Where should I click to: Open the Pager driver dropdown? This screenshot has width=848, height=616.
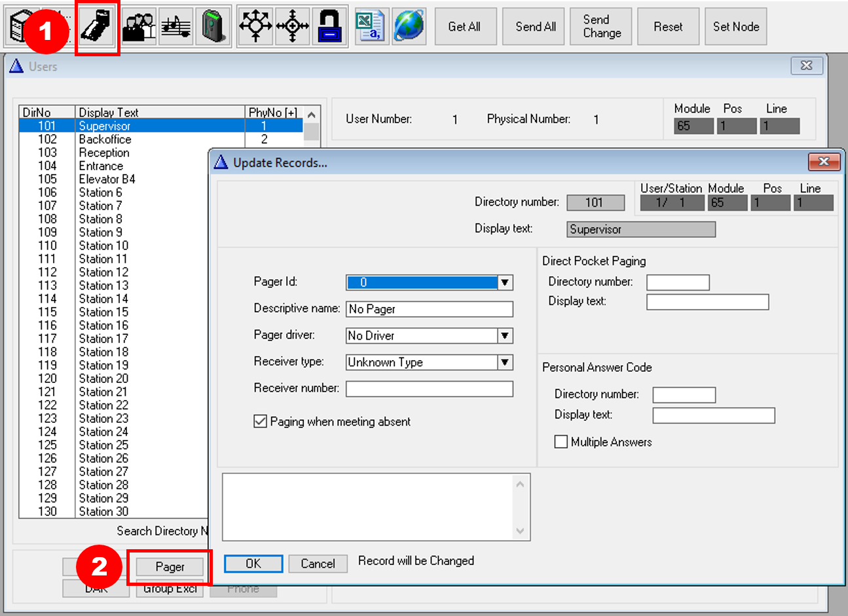point(505,336)
